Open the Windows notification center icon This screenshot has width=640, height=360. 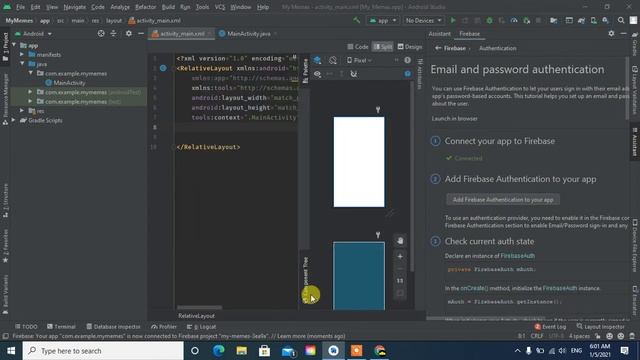pos(624,351)
